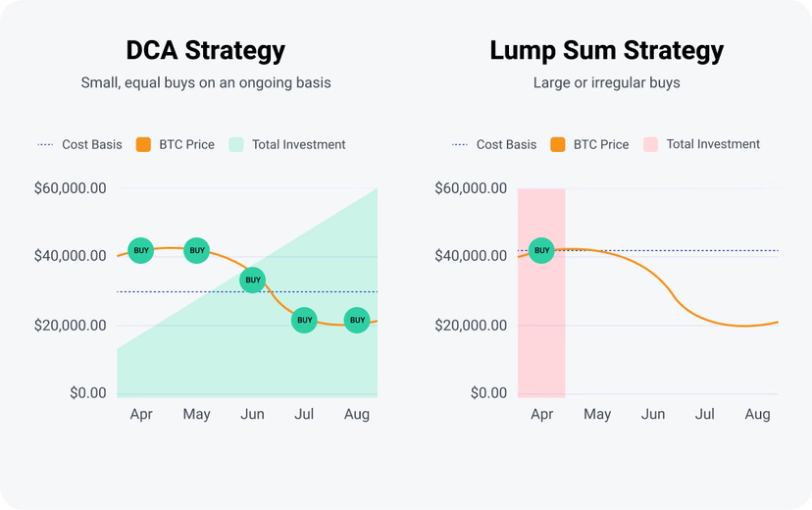812x510 pixels.
Task: Click the single BUY marker on Lump Sum chart
Action: tap(541, 251)
